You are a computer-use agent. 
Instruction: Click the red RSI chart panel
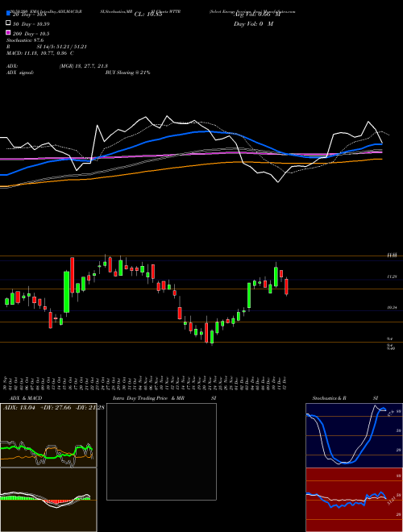click(x=354, y=500)
